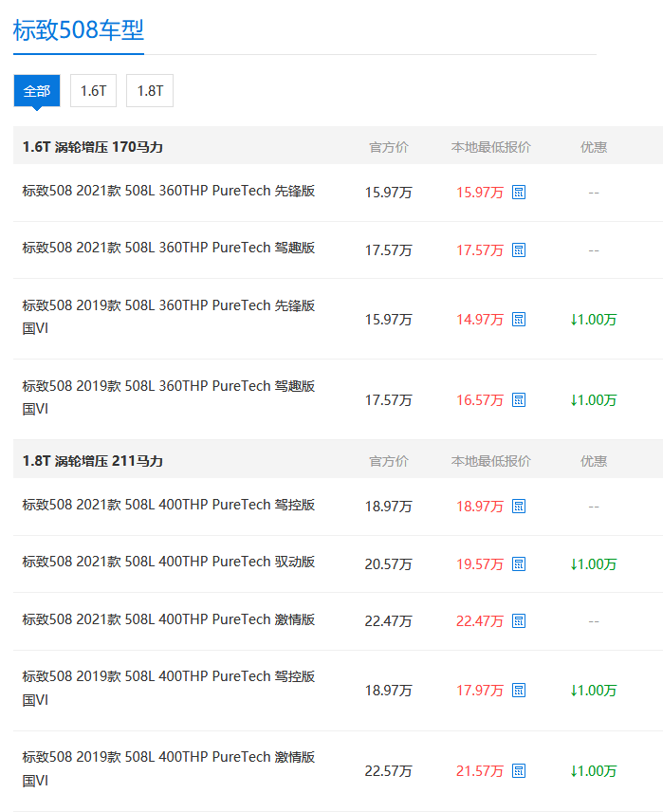Click ↓1.00万 discount for 2019款 400THP 驾控版
This screenshot has height=812, width=663.
click(x=594, y=691)
